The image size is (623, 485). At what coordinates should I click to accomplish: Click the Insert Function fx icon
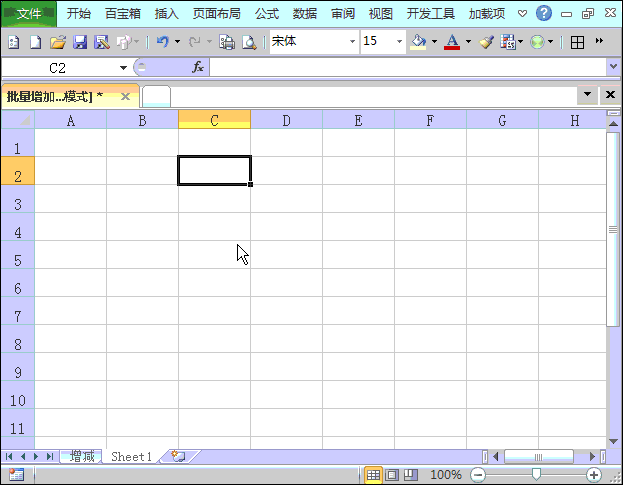[x=198, y=67]
